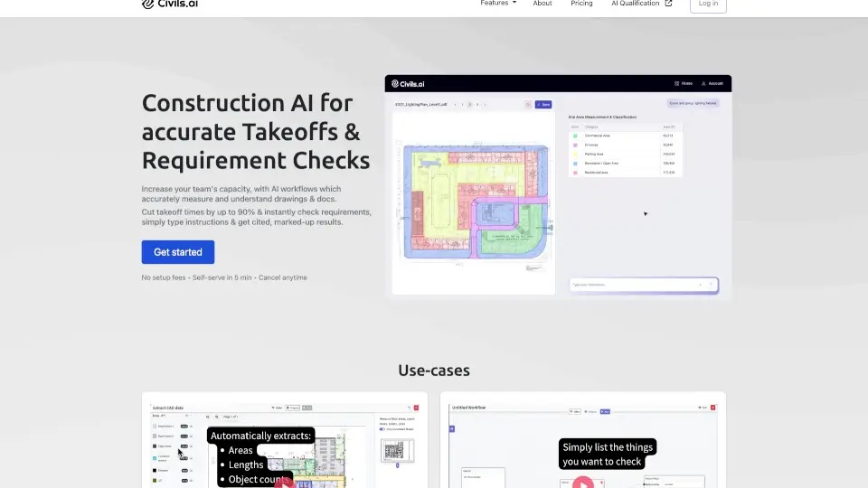Open the Pricing page
Viewport: 868px width, 488px height.
coord(581,4)
